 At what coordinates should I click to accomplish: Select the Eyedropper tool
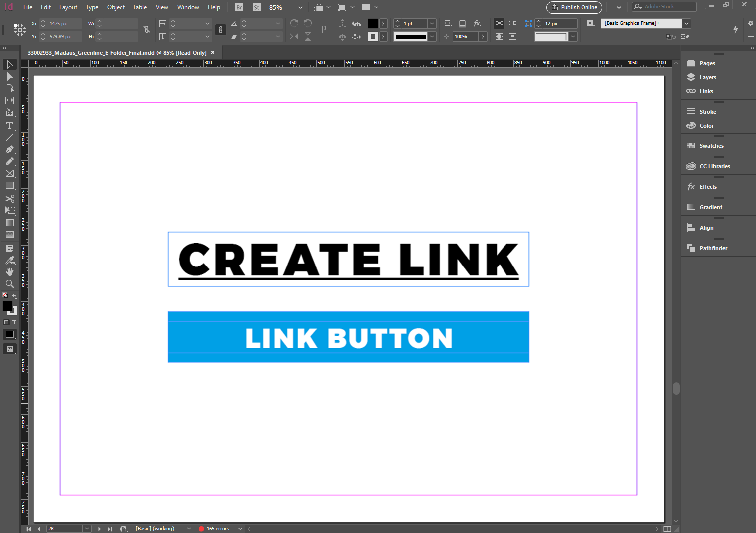9,260
